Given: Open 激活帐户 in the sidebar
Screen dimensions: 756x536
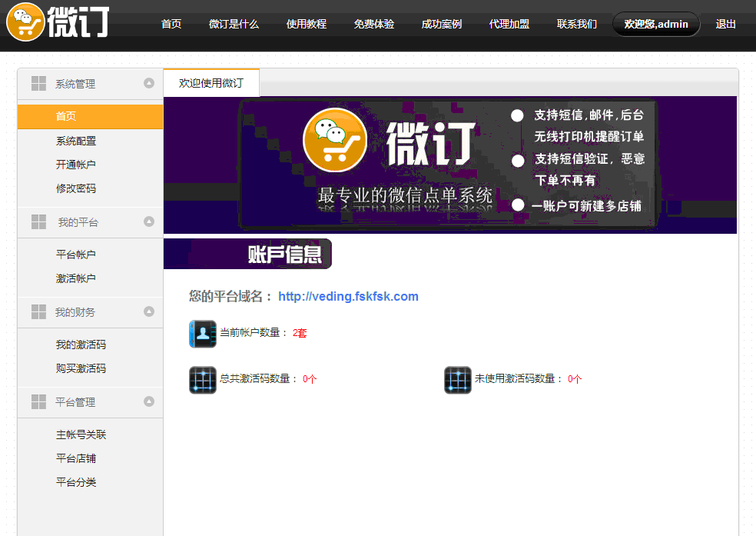Looking at the screenshot, I should click(x=76, y=278).
